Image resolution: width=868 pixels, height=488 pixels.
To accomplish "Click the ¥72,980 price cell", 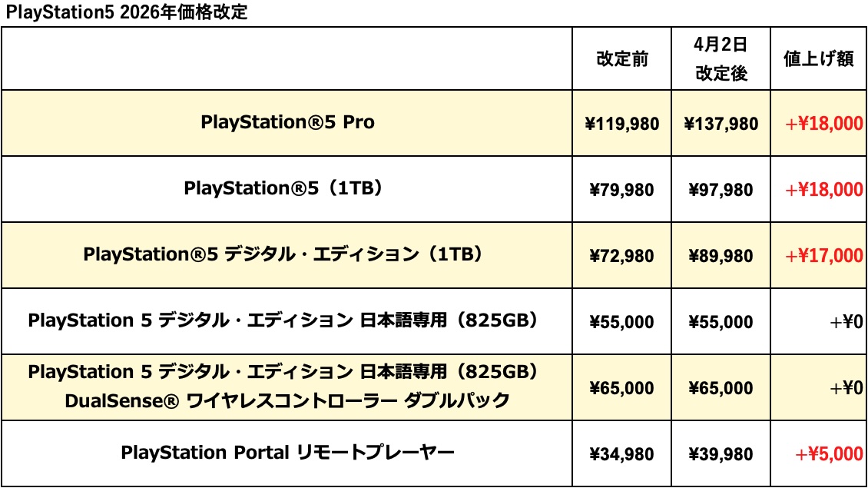I will (x=622, y=256).
